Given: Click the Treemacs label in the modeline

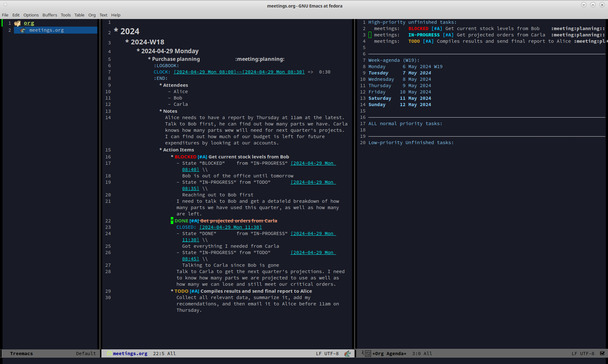Looking at the screenshot, I should coord(21,353).
